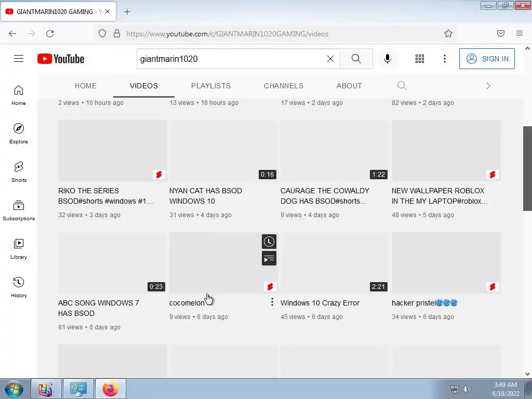Open the hacker pristel video thumbnail
Viewport: 532px width, 399px height.
[446, 262]
